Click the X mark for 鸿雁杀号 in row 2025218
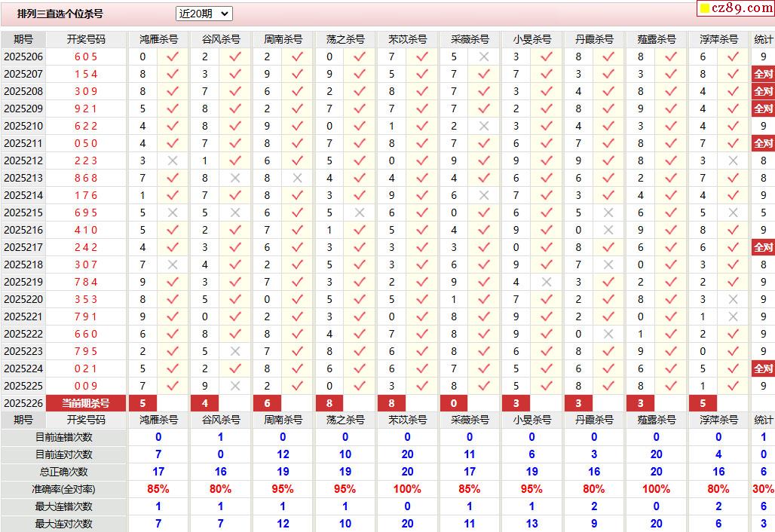The width and height of the screenshot is (775, 532). tap(173, 264)
